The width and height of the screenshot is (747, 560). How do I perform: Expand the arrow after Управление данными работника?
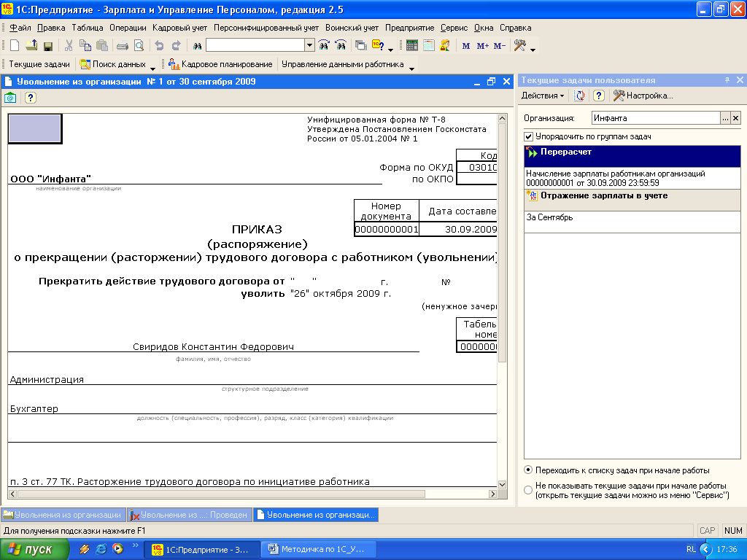click(411, 68)
